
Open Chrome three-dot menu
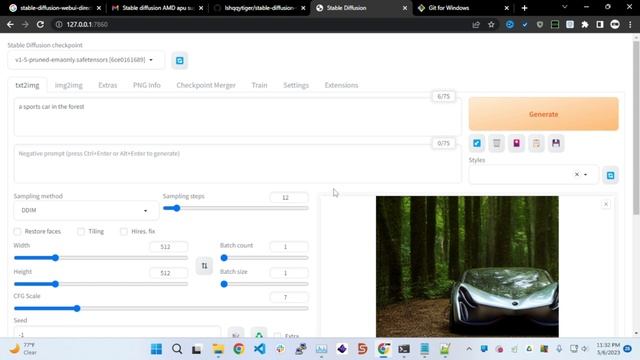pyautogui.click(x=631, y=24)
